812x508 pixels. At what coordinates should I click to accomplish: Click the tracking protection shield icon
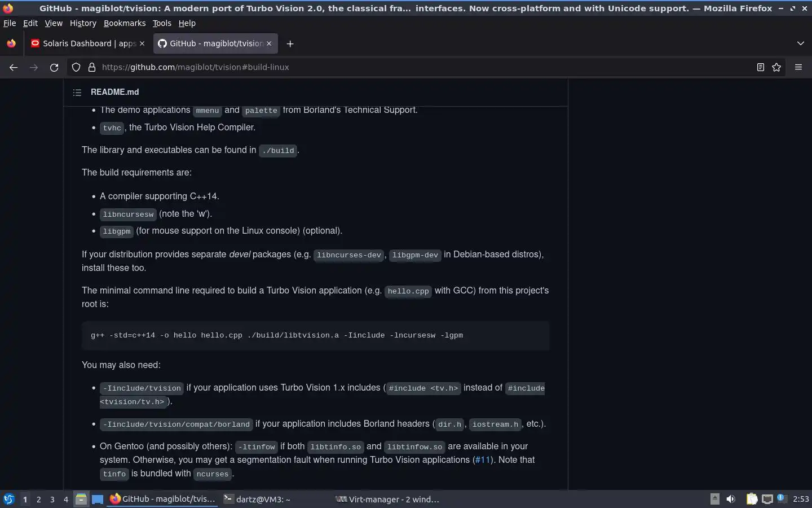[x=76, y=67]
